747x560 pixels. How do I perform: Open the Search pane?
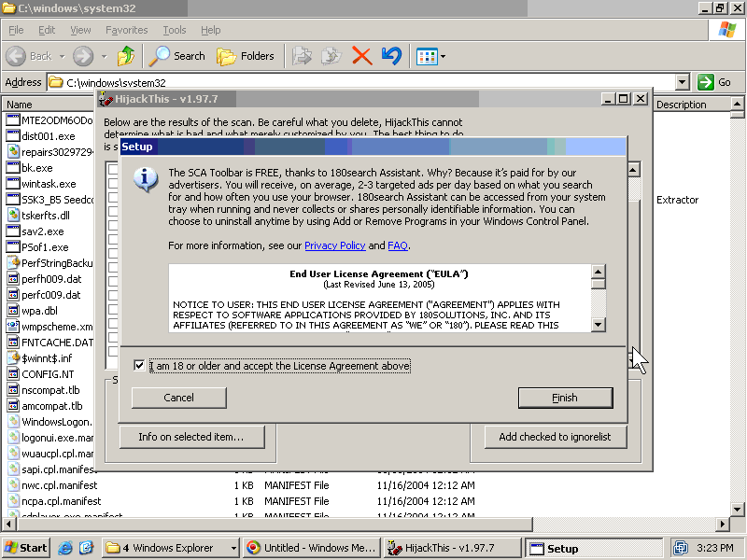pos(176,56)
